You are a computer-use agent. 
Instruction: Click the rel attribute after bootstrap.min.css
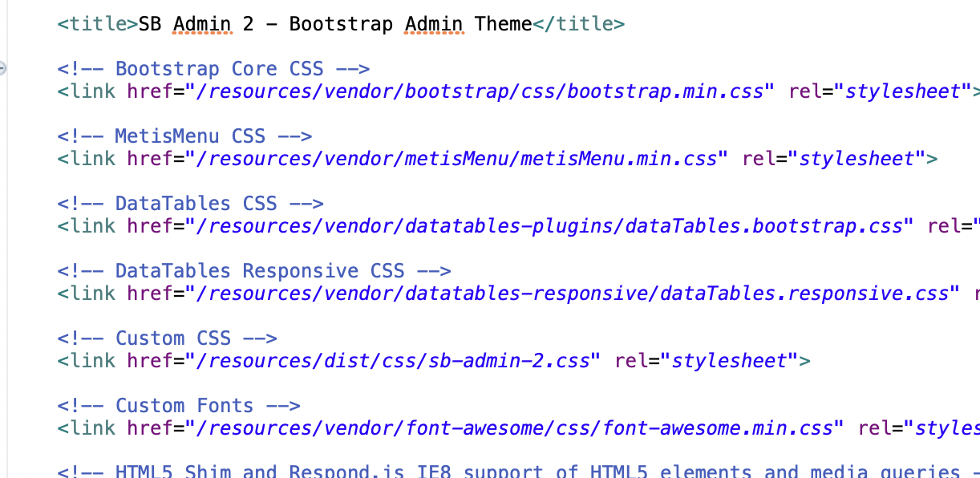pyautogui.click(x=806, y=91)
